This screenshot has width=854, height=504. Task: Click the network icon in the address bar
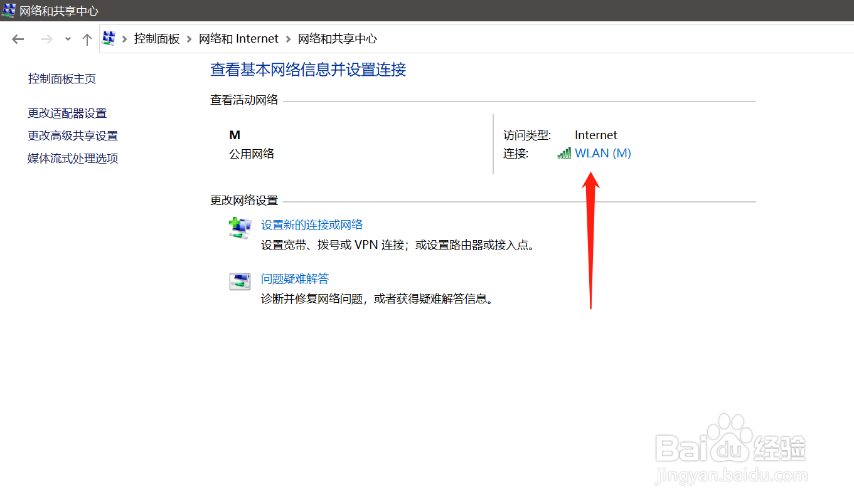point(108,38)
